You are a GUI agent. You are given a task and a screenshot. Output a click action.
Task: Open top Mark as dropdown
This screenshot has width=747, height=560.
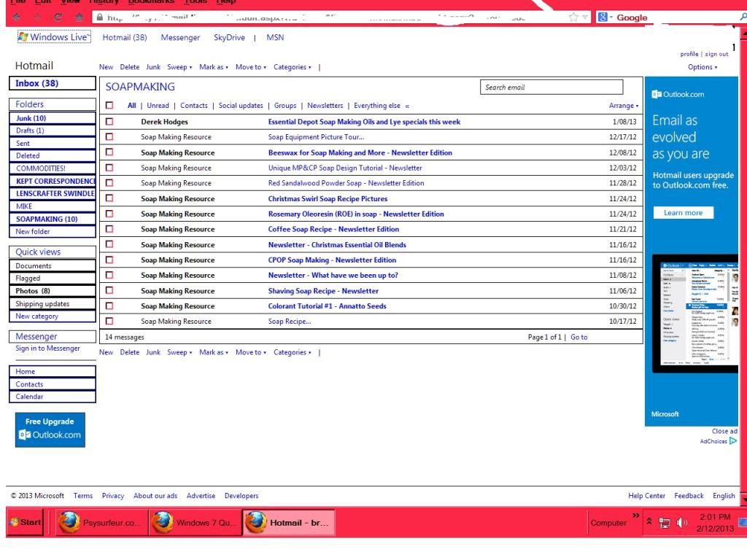(214, 67)
